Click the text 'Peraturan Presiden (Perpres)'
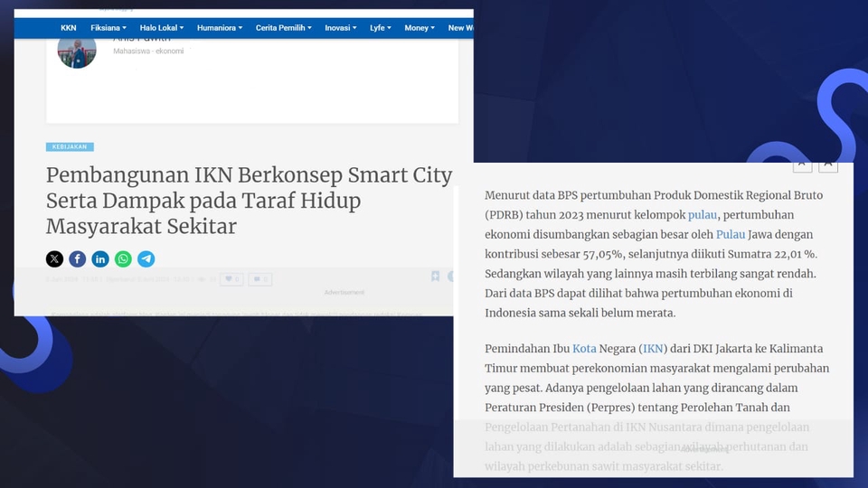 coord(560,408)
